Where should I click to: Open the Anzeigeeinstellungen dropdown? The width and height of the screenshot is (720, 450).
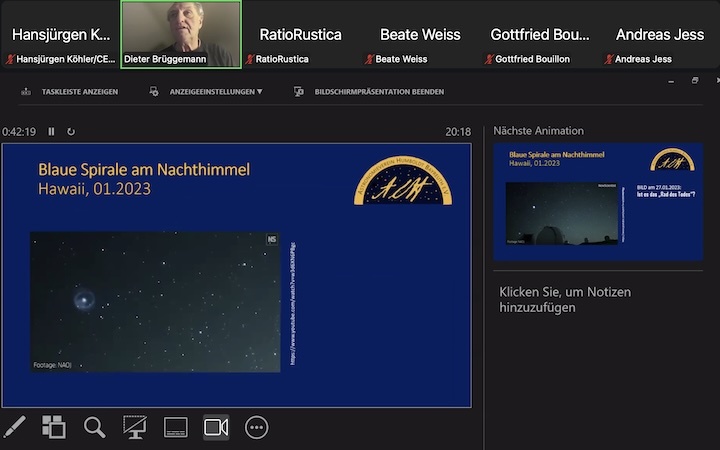(x=216, y=92)
